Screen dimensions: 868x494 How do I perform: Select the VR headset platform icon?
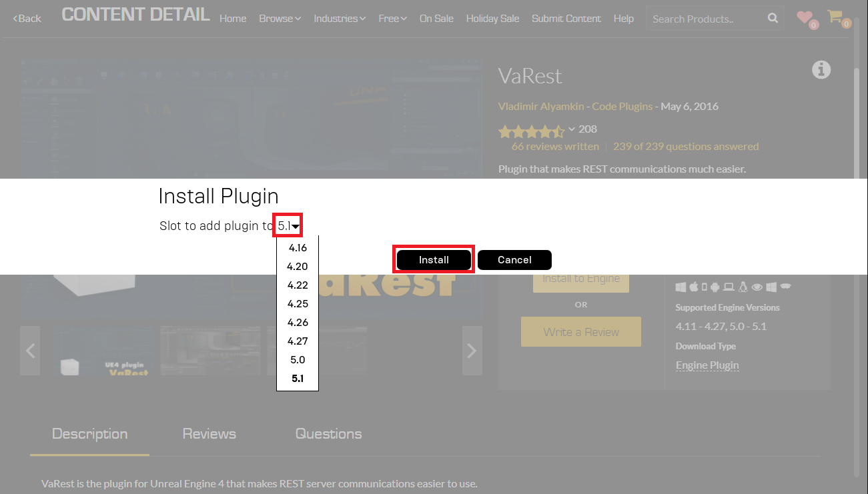[785, 287]
